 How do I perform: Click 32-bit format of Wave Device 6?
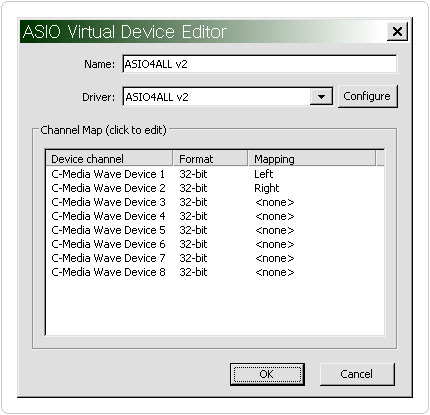click(193, 244)
